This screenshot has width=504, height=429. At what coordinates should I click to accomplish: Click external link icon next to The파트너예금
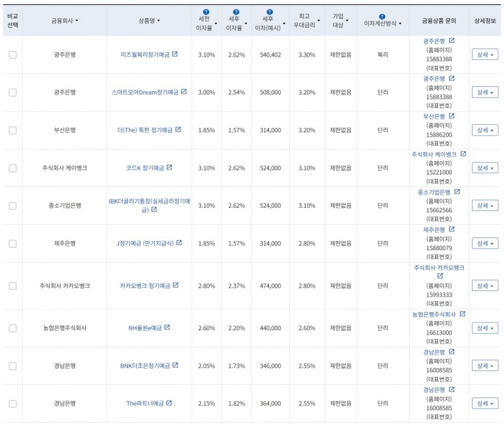(x=169, y=403)
